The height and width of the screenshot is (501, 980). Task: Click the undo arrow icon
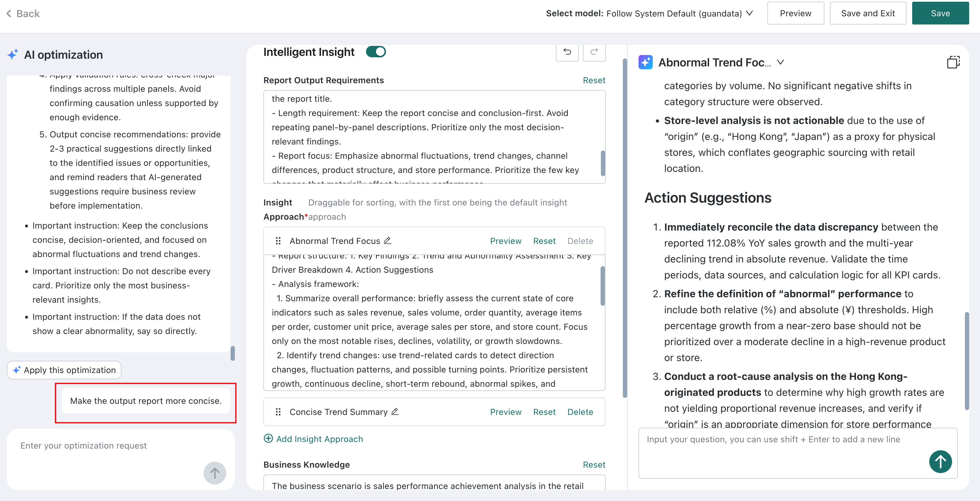pyautogui.click(x=567, y=52)
